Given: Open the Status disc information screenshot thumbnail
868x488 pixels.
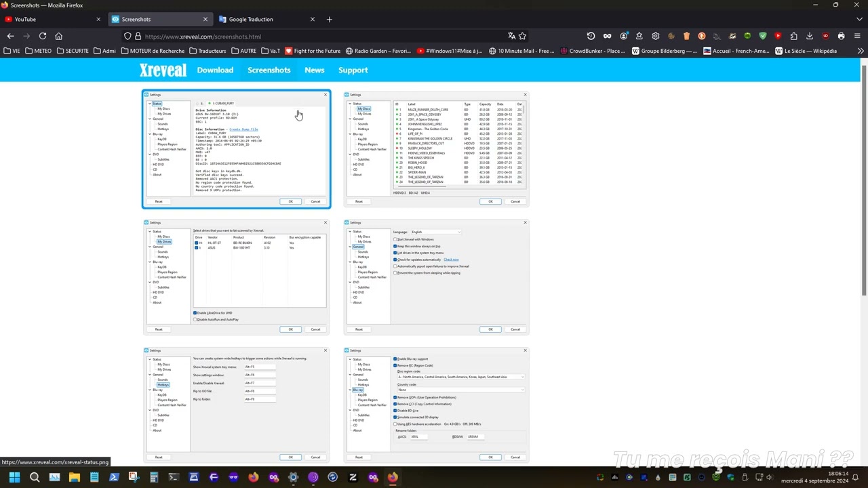Looking at the screenshot, I should tap(237, 149).
